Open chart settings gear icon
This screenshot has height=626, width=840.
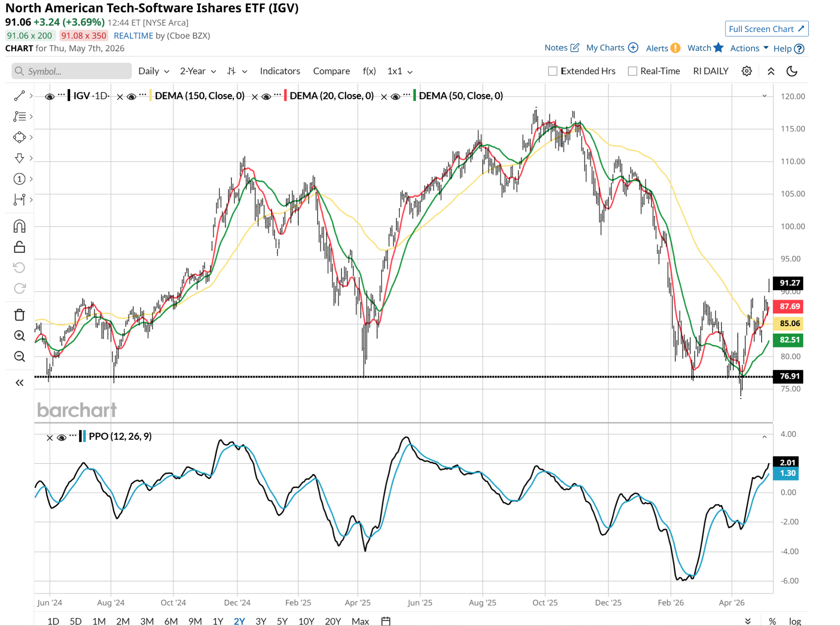click(746, 71)
